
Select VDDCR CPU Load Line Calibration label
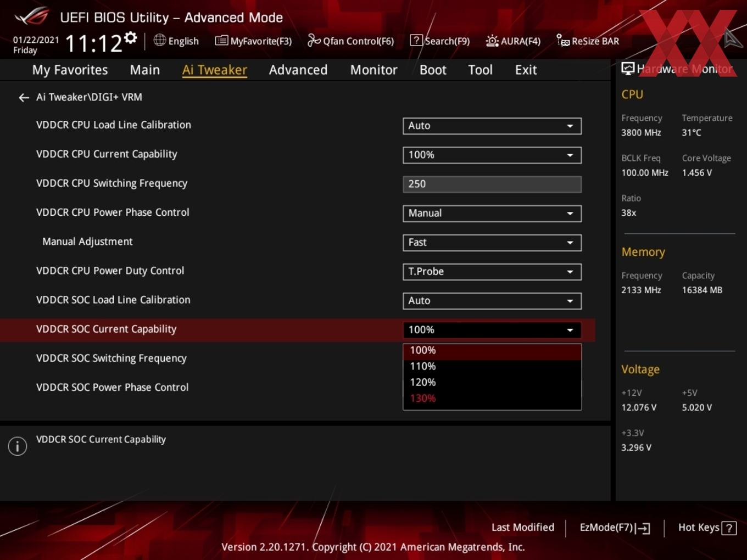coord(114,125)
